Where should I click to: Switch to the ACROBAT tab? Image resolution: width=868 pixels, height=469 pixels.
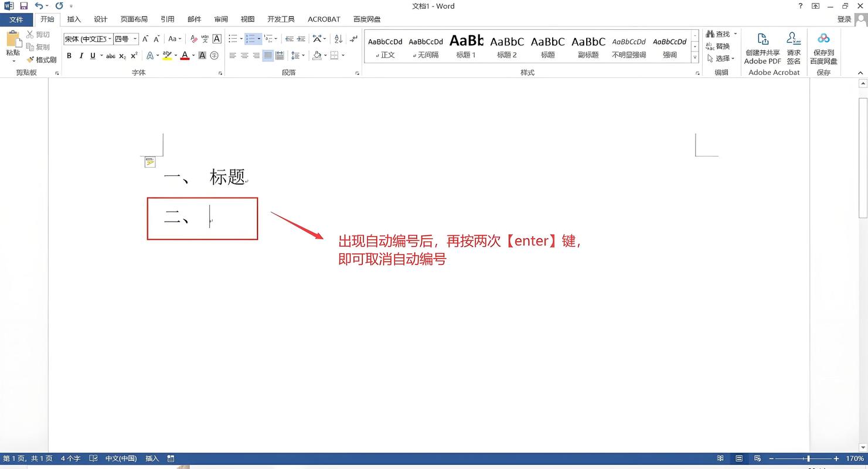[324, 19]
